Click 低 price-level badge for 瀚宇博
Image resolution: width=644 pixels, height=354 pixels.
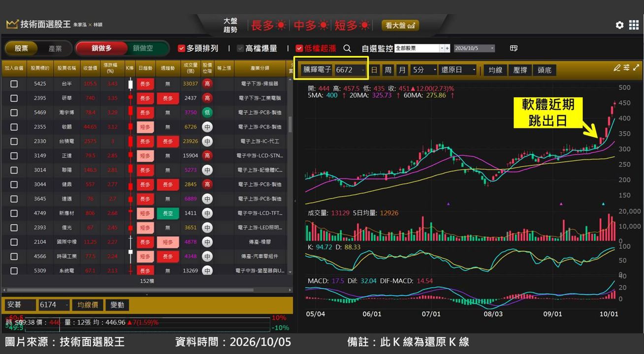[207, 113]
